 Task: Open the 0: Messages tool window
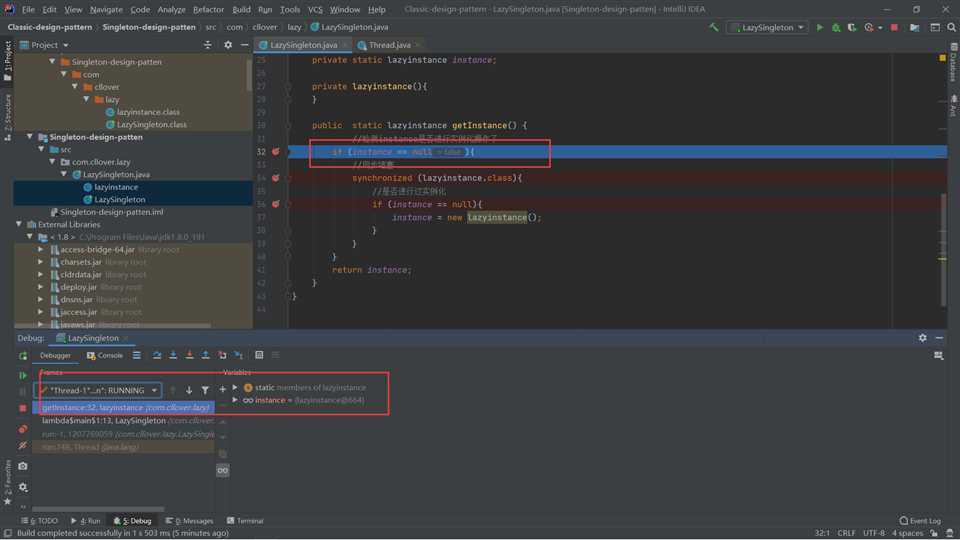(x=189, y=520)
